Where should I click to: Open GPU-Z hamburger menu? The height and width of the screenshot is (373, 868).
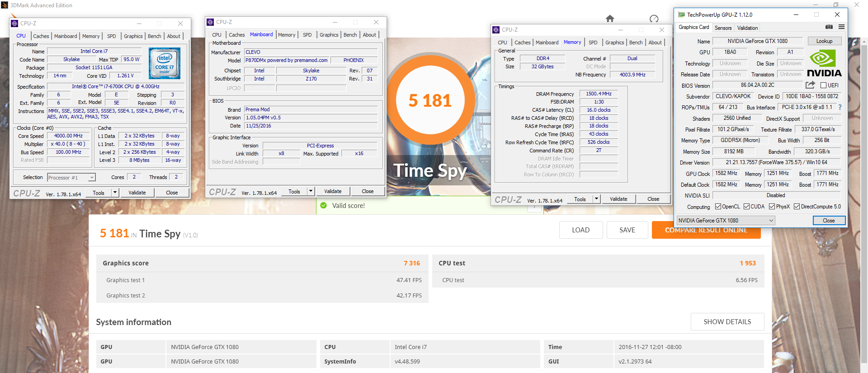(841, 27)
